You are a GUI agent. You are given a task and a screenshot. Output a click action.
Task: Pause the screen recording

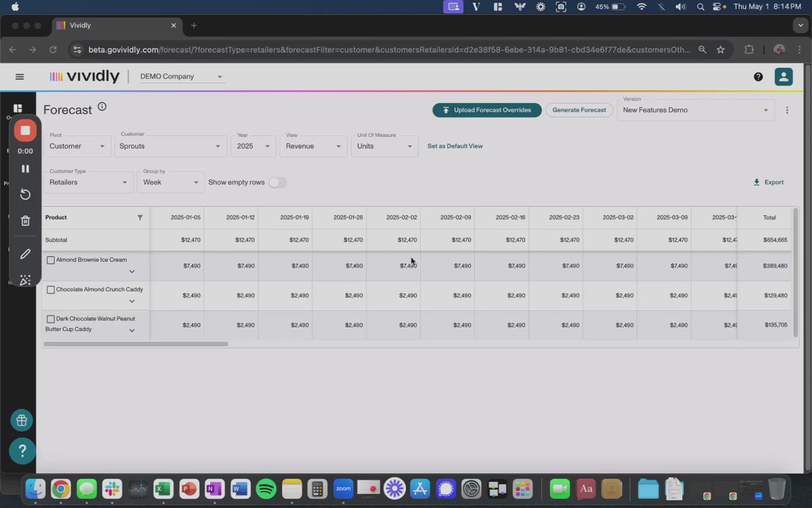[25, 169]
